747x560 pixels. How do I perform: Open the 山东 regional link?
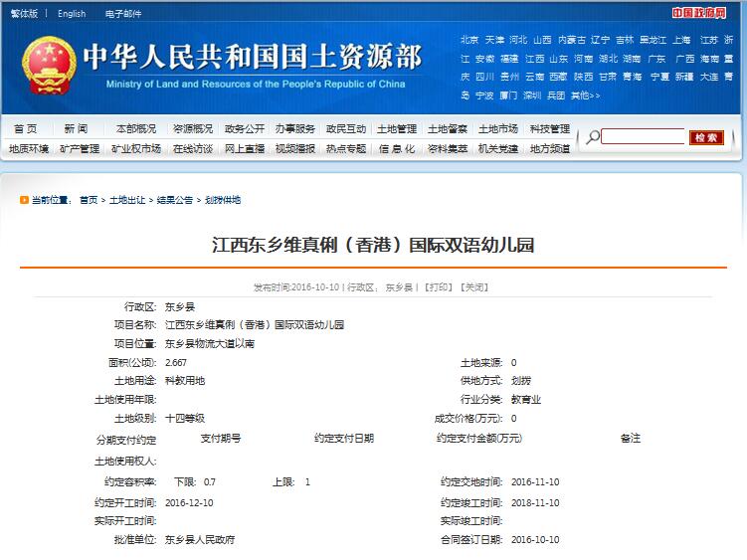tap(558, 59)
